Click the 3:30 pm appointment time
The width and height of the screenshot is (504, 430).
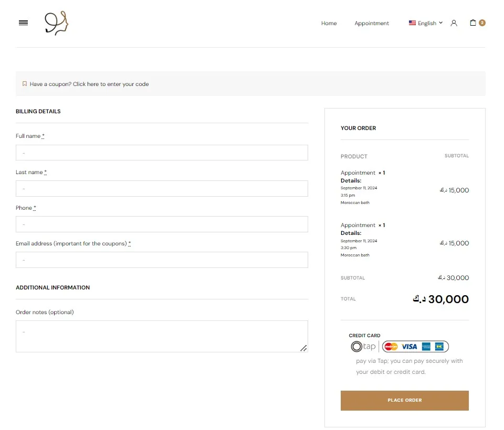point(349,248)
